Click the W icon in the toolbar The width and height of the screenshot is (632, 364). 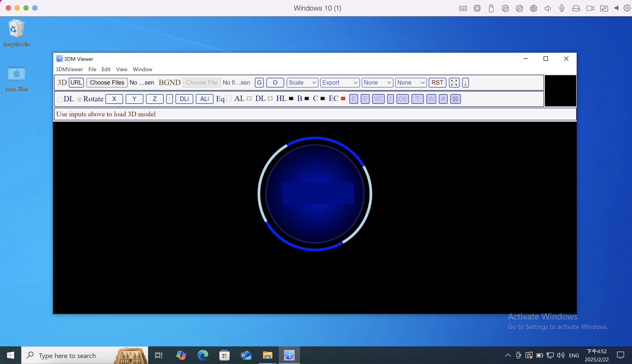[431, 99]
